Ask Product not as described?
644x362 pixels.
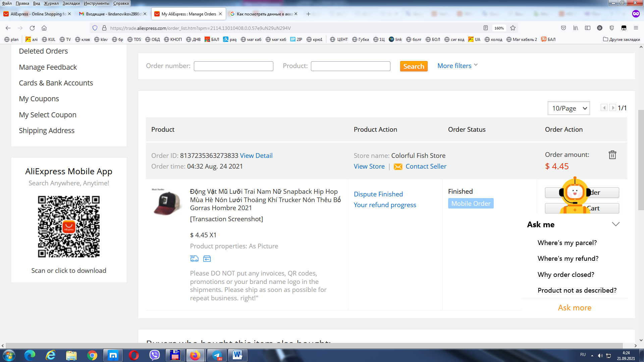pos(577,290)
